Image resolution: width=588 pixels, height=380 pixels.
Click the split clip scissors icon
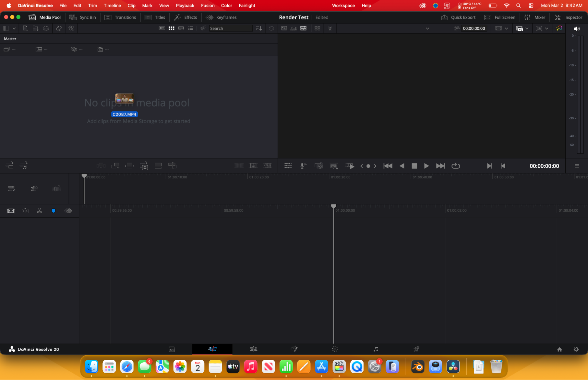pos(39,211)
